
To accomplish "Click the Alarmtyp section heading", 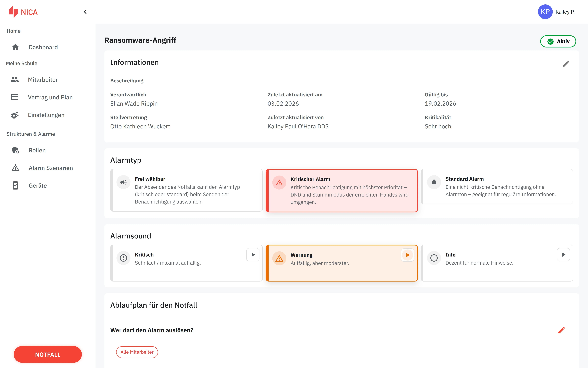I will click(126, 160).
